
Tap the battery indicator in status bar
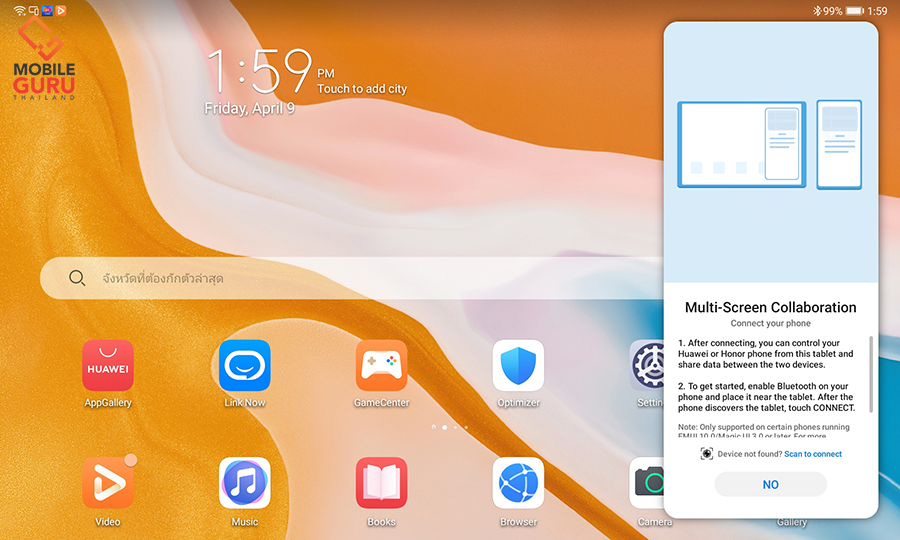pyautogui.click(x=854, y=11)
